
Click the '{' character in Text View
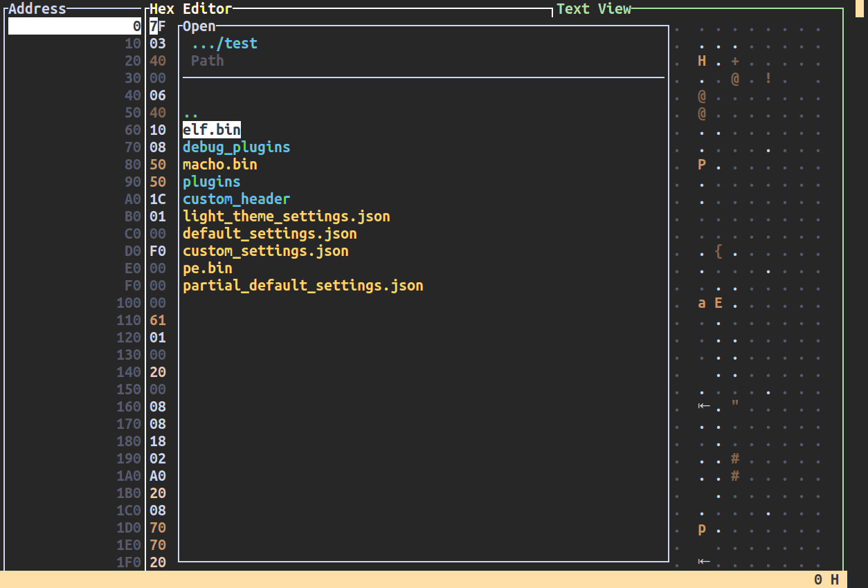pyautogui.click(x=718, y=251)
